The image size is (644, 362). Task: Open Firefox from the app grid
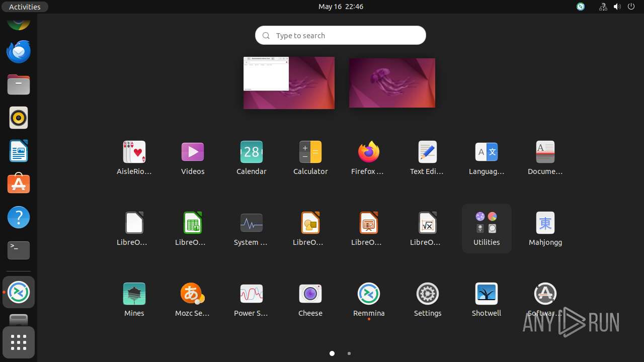pos(369,157)
